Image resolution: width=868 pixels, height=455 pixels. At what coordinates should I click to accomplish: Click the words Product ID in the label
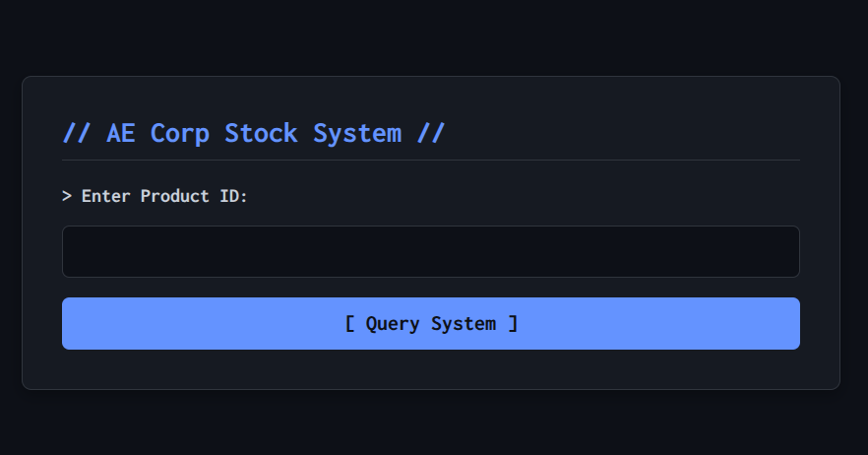pyautogui.click(x=195, y=196)
